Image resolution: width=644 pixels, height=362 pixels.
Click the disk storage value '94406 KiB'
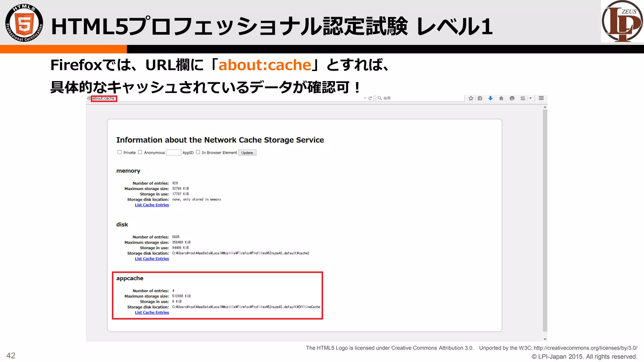(x=180, y=248)
